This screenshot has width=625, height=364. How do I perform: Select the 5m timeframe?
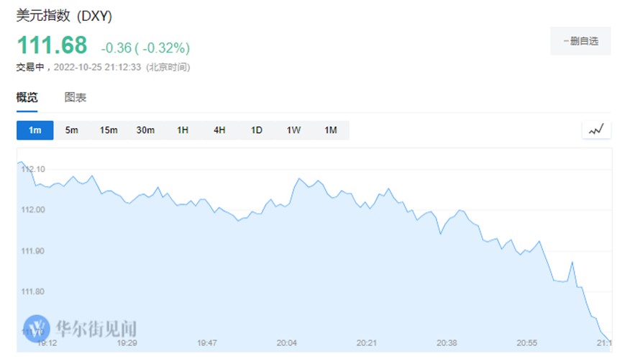(x=72, y=130)
